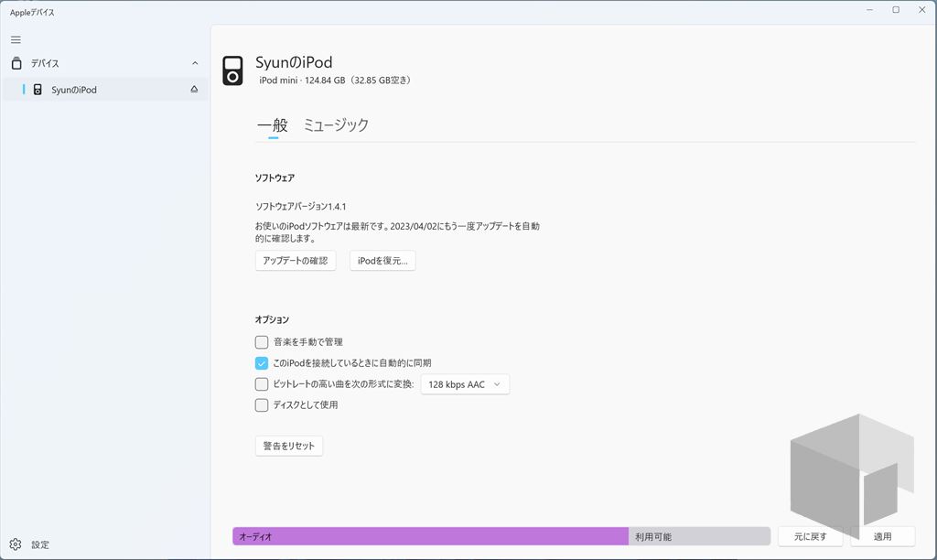Collapse the デバイス section chevron

[x=195, y=63]
